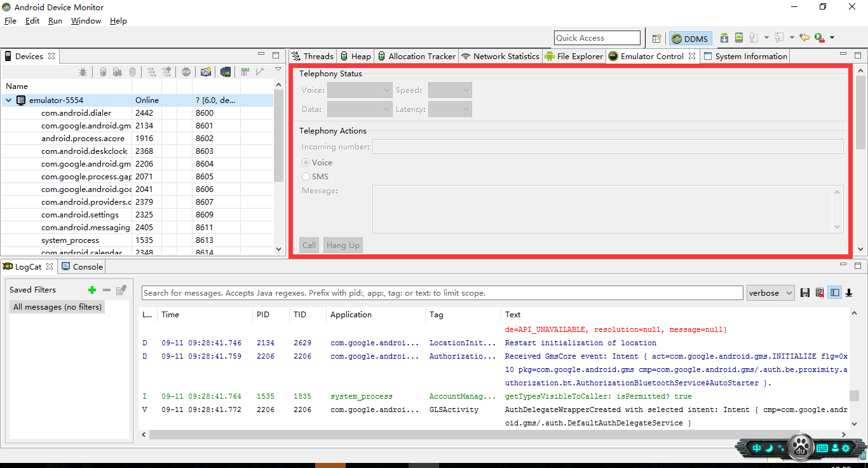Viewport: 868px width, 468px height.
Task: Click the DDMS perspective button
Action: [x=690, y=39]
